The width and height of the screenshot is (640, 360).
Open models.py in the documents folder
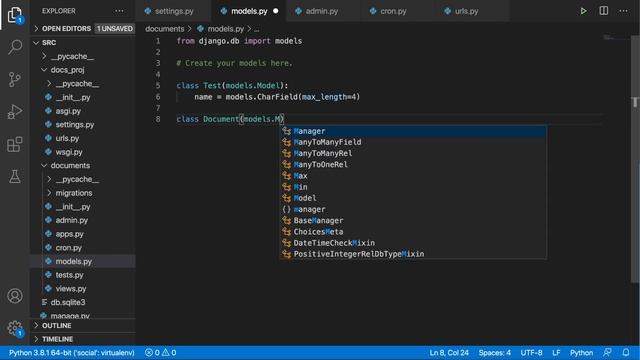[73, 261]
